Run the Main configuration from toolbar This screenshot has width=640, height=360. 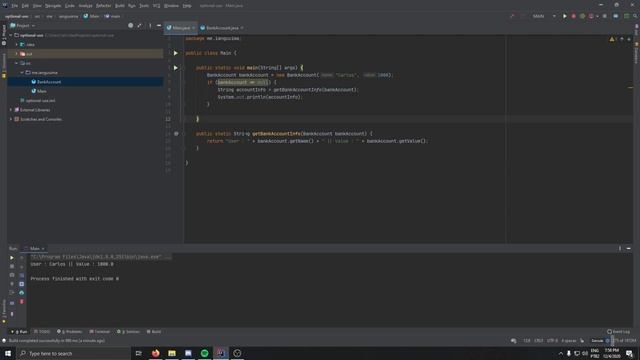click(565, 16)
